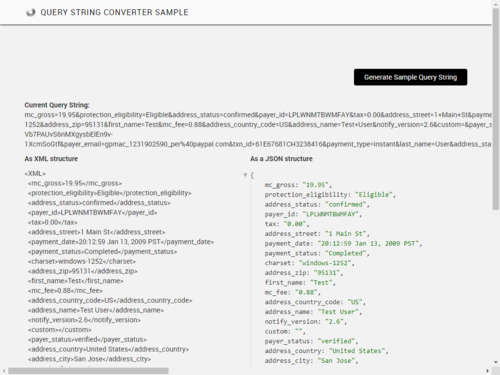Click the XML mc_fee 0.88 line
Image resolution: width=500 pixels, height=375 pixels.
(65, 291)
